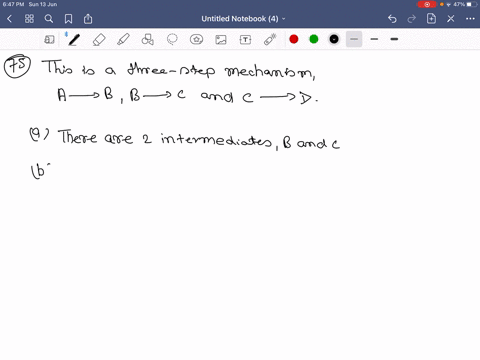Select the Laser pointer tool
This screenshot has height=360, width=480.
pyautogui.click(x=270, y=40)
